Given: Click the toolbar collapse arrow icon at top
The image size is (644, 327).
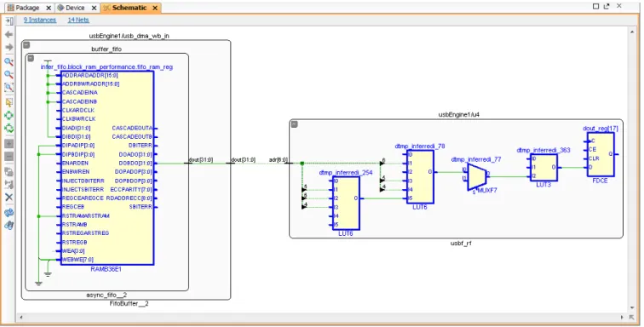Looking at the screenshot, I should 9,20.
